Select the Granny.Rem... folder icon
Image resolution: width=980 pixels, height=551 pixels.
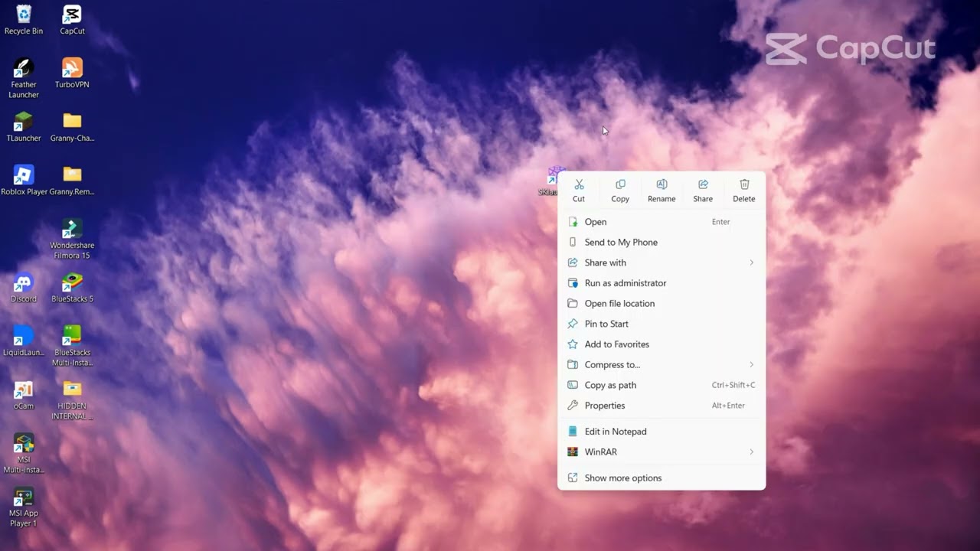pyautogui.click(x=72, y=181)
